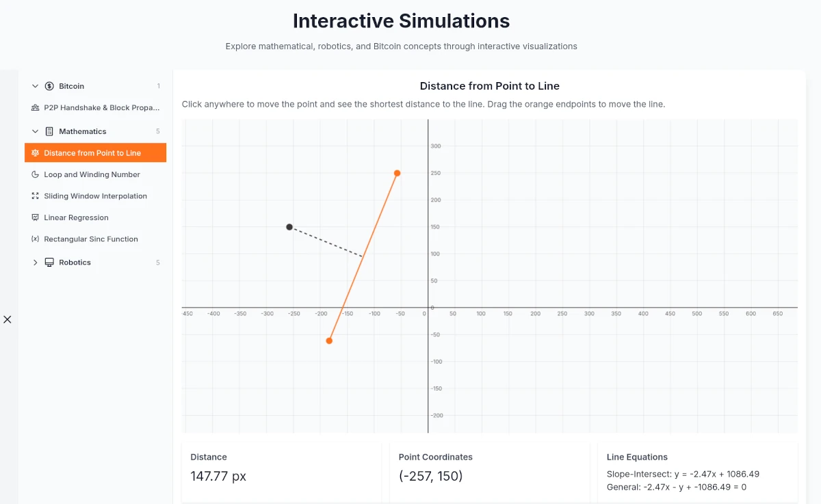Expand the Robotics category chevron
Image resolution: width=821 pixels, height=504 pixels.
coord(36,263)
